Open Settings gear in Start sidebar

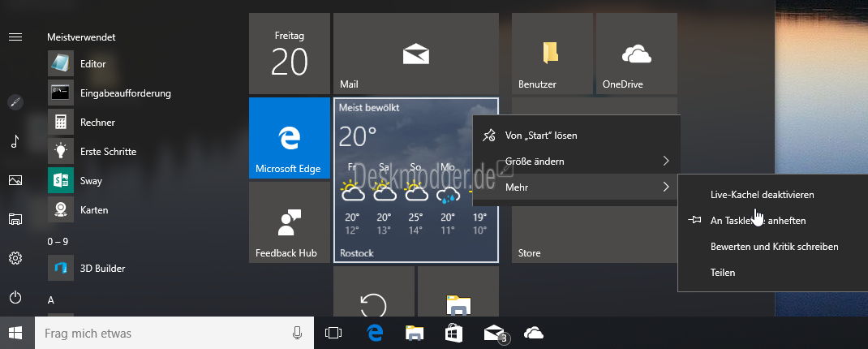coord(15,258)
